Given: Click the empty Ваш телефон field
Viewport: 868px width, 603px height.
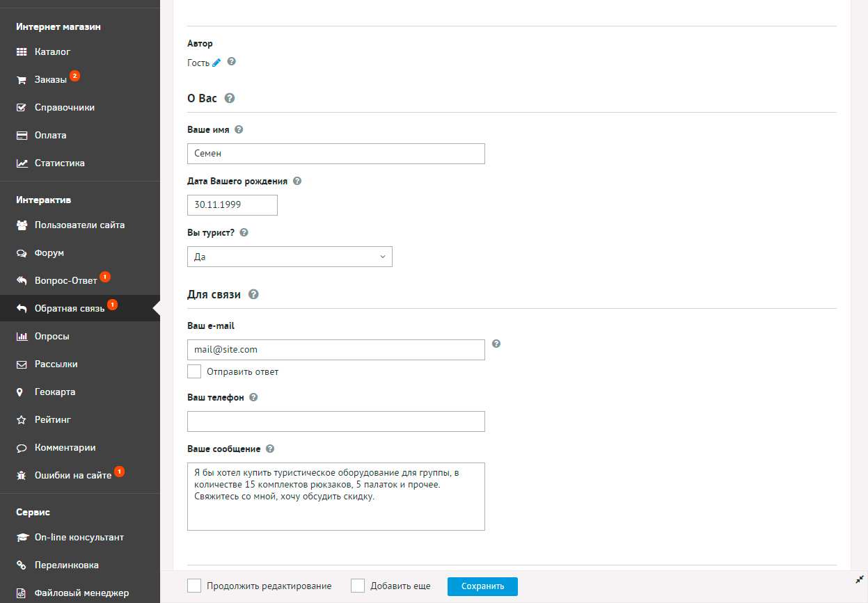Looking at the screenshot, I should point(336,421).
